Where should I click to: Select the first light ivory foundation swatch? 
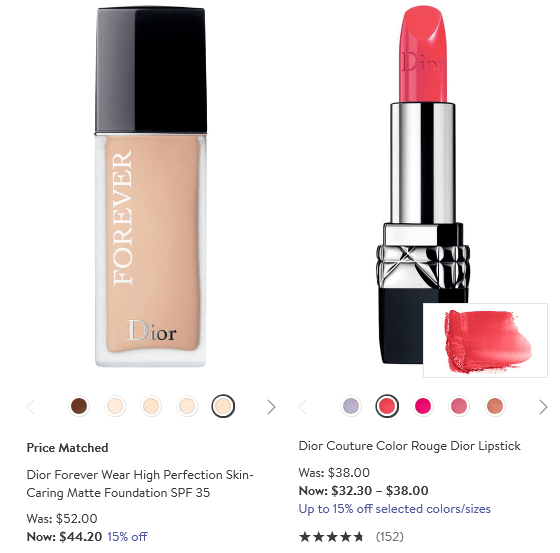pos(115,406)
